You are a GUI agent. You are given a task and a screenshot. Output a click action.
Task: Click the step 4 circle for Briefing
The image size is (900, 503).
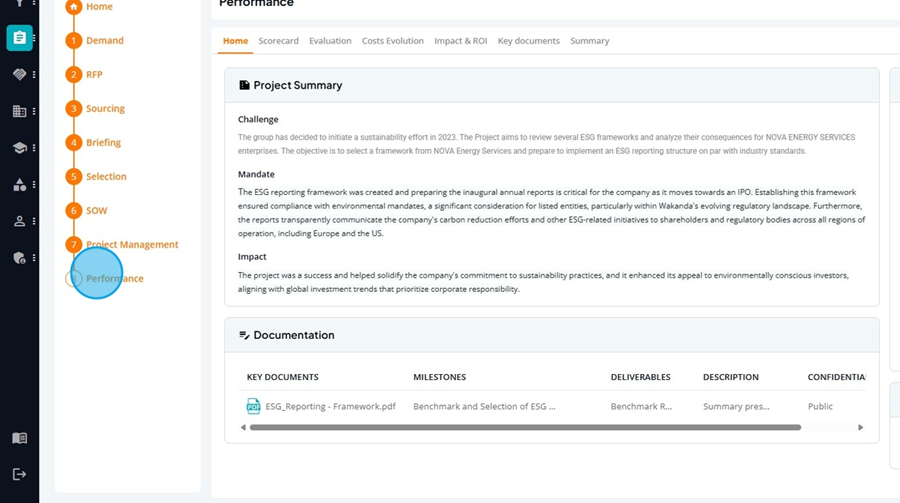click(73, 142)
